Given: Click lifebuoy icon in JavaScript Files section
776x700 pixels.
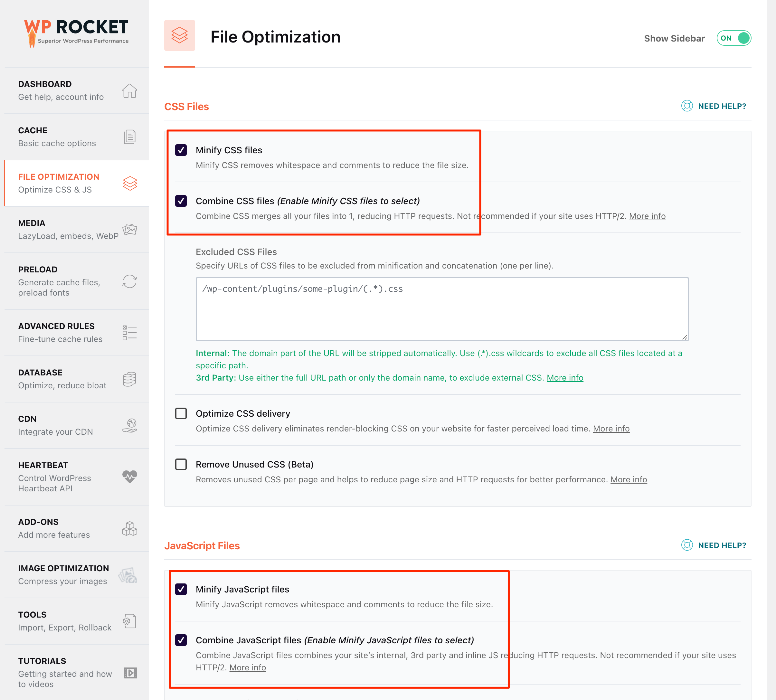Looking at the screenshot, I should (x=687, y=545).
